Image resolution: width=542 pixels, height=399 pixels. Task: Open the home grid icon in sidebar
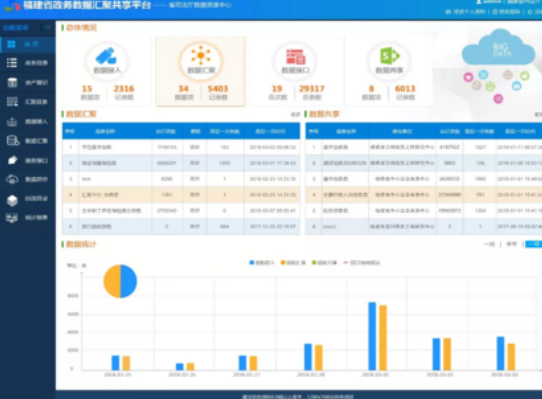(11, 44)
